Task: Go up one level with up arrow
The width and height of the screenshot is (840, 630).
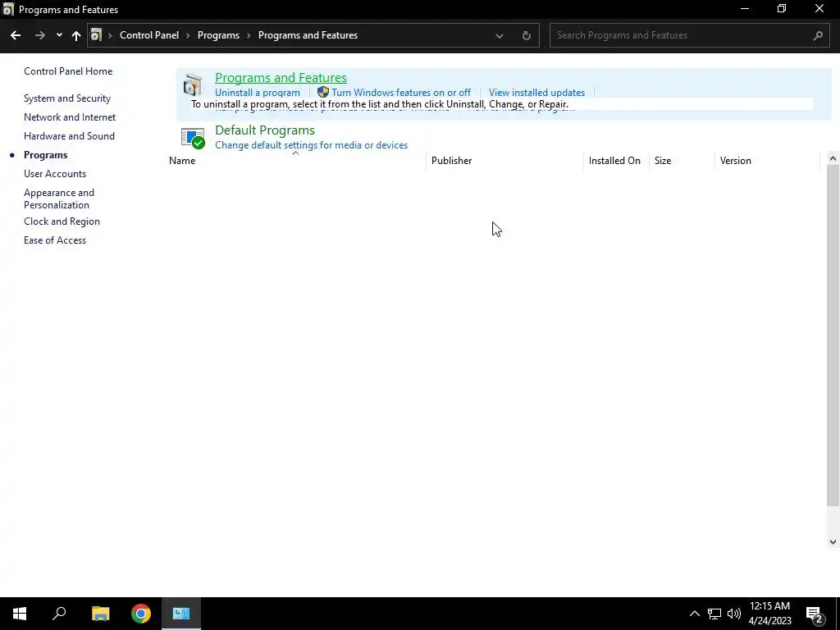Action: 76,35
